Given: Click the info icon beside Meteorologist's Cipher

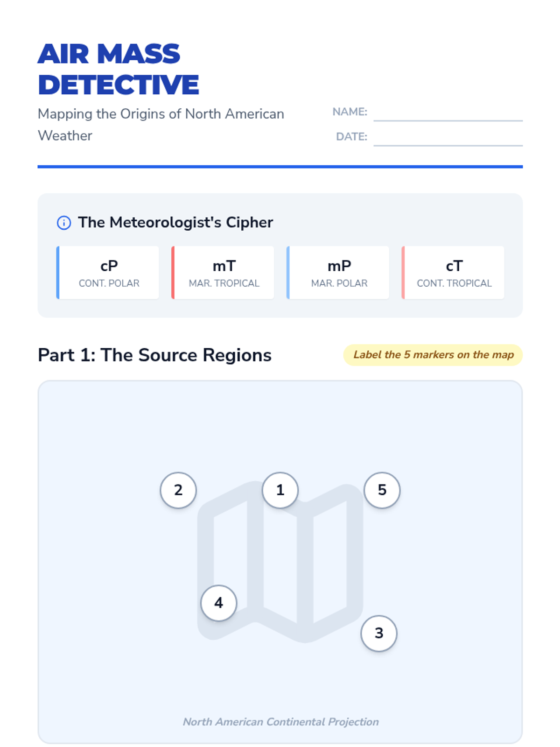Looking at the screenshot, I should [64, 223].
